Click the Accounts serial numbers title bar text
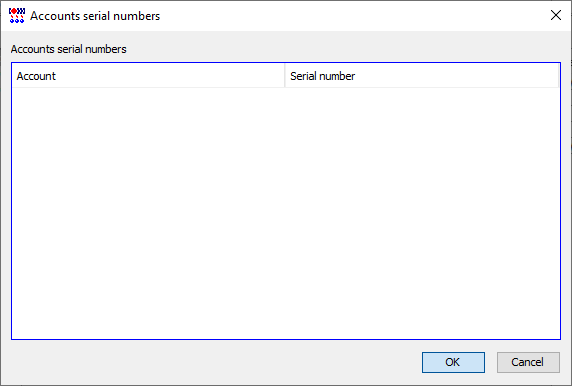This screenshot has width=572, height=386. point(95,16)
